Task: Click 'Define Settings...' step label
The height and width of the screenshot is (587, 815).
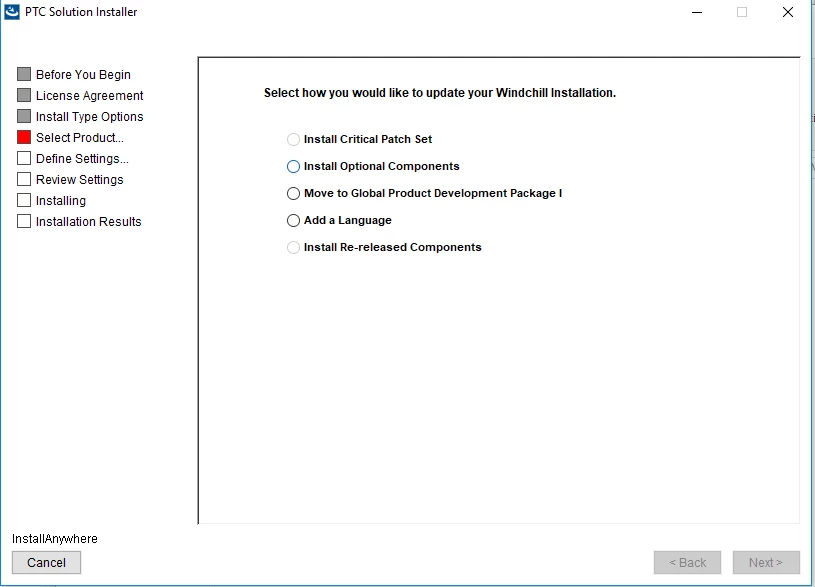Action: pos(82,159)
